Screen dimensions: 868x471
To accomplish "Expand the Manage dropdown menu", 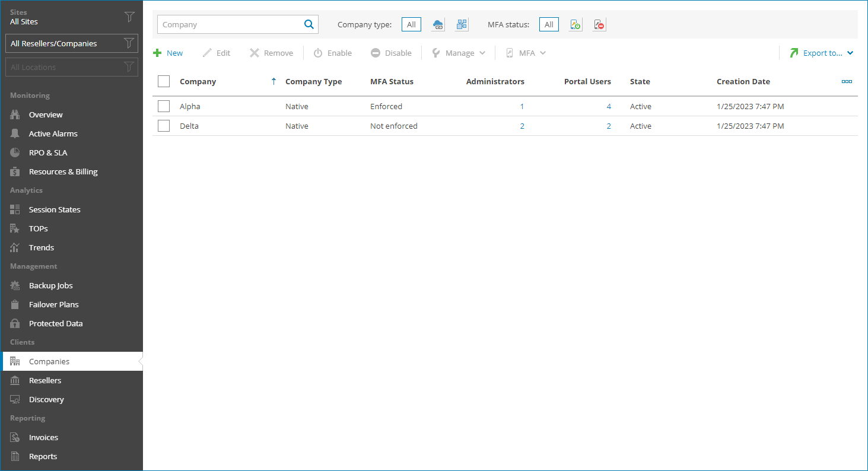I will click(459, 53).
